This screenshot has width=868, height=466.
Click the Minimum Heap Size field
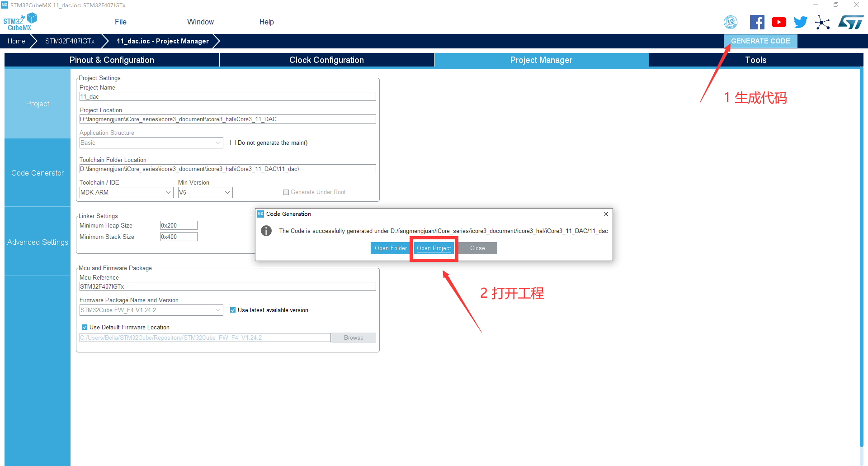(179, 225)
